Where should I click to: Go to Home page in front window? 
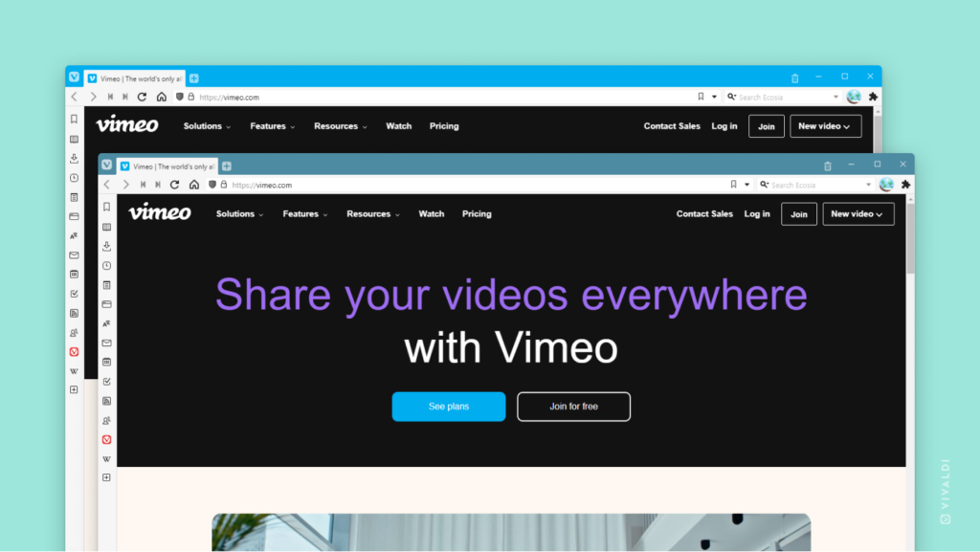193,185
